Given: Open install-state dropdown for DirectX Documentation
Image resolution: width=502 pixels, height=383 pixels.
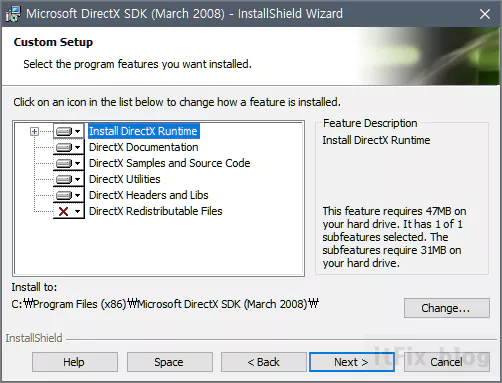Looking at the screenshot, I should pyautogui.click(x=69, y=147).
